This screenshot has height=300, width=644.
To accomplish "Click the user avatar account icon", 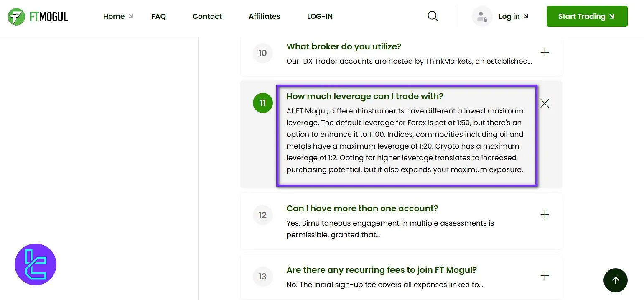I will [x=482, y=16].
